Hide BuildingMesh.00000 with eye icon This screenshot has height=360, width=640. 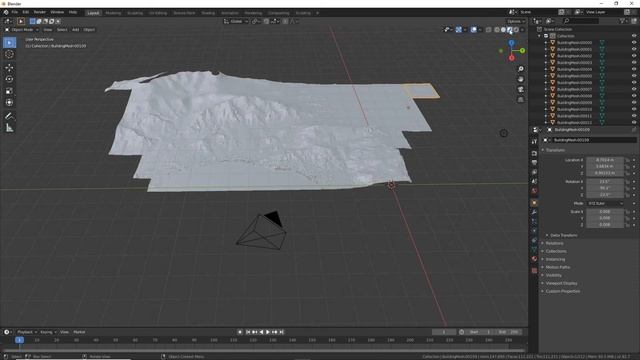[634, 42]
